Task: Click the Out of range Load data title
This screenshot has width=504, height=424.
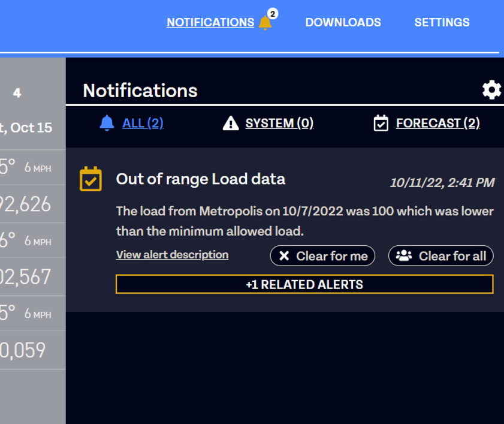Action: pyautogui.click(x=201, y=179)
